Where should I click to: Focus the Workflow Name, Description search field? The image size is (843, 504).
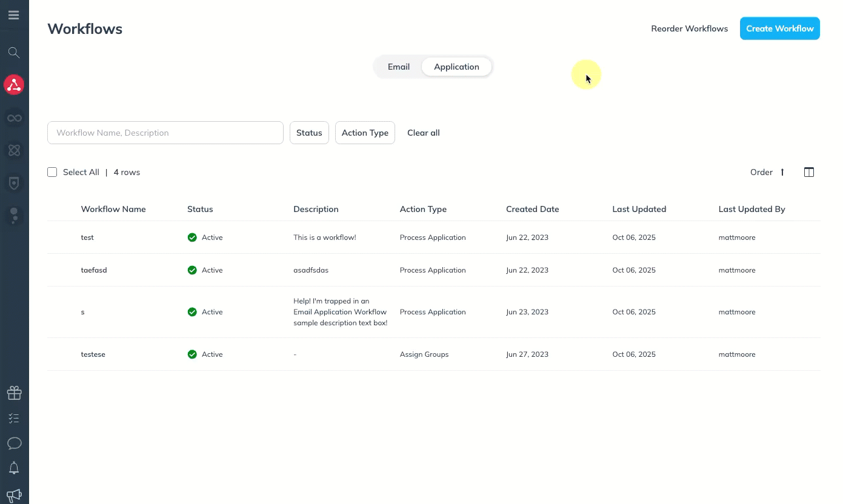coord(165,133)
